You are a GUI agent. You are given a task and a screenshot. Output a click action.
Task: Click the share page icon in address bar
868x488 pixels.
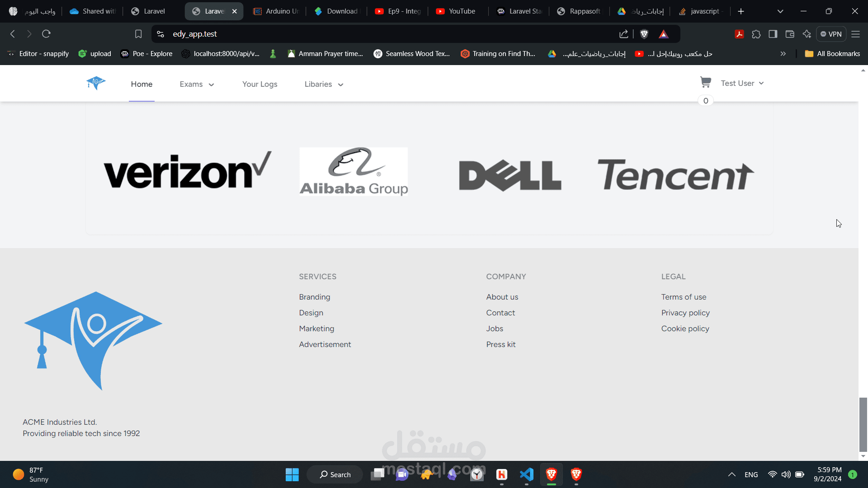click(x=624, y=34)
